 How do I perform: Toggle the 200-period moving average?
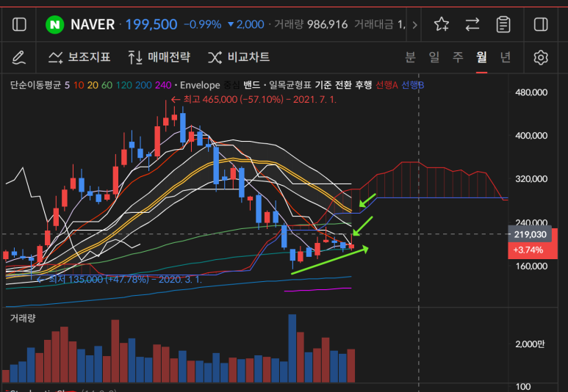pos(143,85)
